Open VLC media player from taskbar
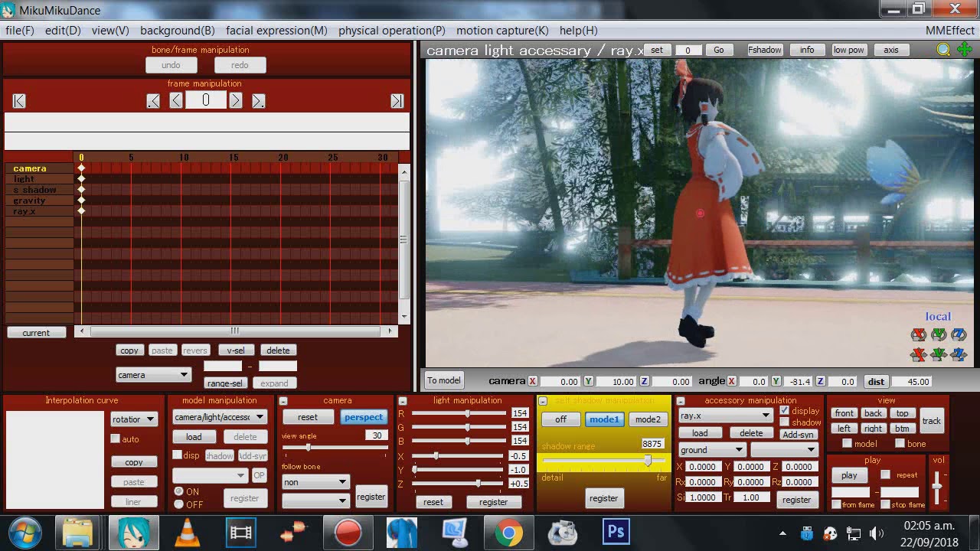 (x=188, y=533)
